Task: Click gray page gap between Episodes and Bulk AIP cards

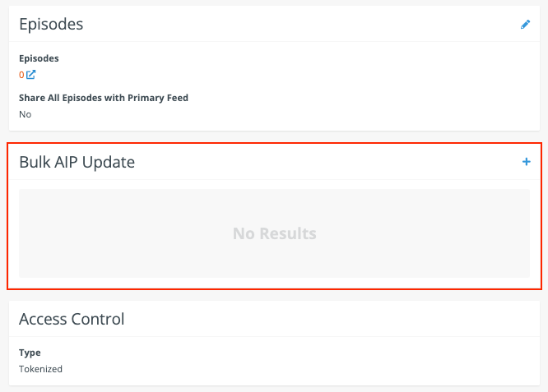Action: point(274,137)
